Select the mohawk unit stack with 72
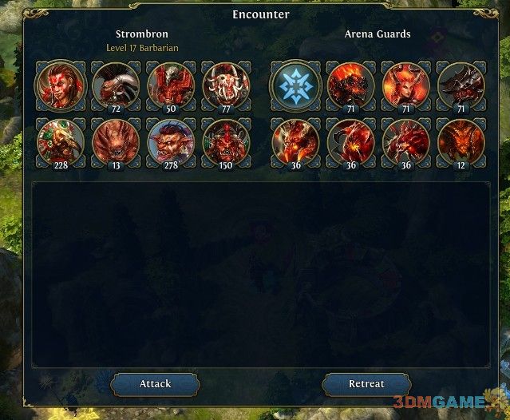 click(x=116, y=86)
